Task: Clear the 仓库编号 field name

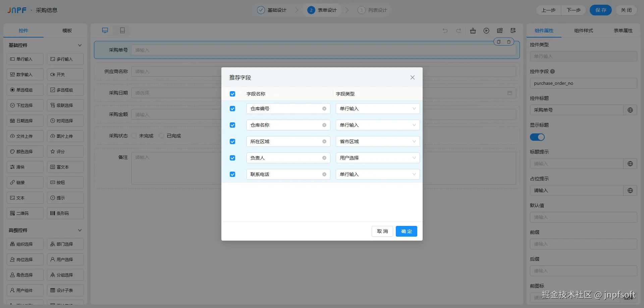Action: pyautogui.click(x=324, y=109)
